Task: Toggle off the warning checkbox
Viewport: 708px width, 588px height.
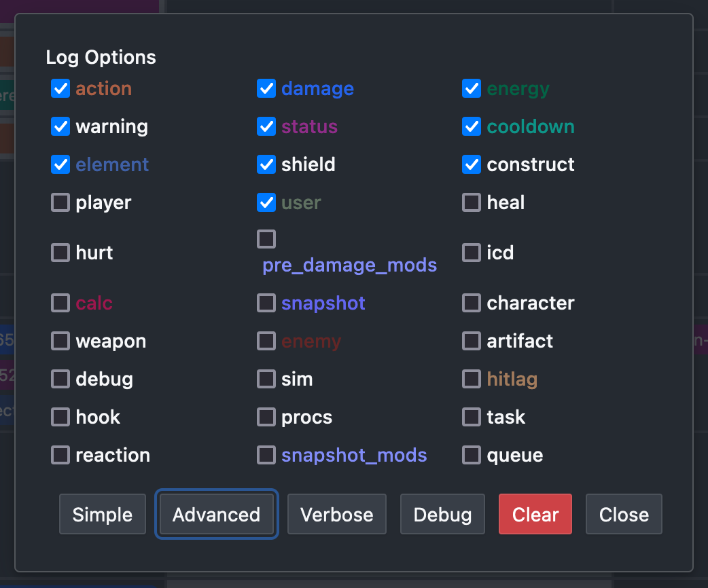Action: pyautogui.click(x=60, y=126)
